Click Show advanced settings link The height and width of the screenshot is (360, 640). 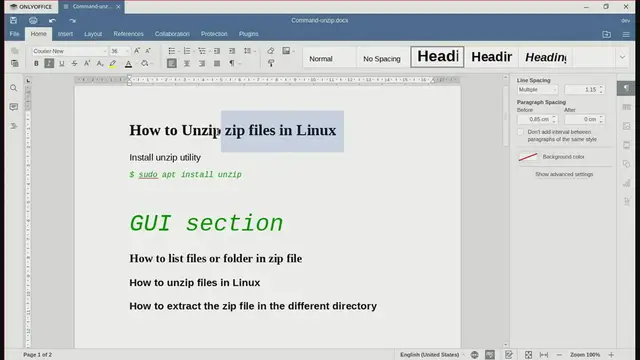[x=564, y=174]
